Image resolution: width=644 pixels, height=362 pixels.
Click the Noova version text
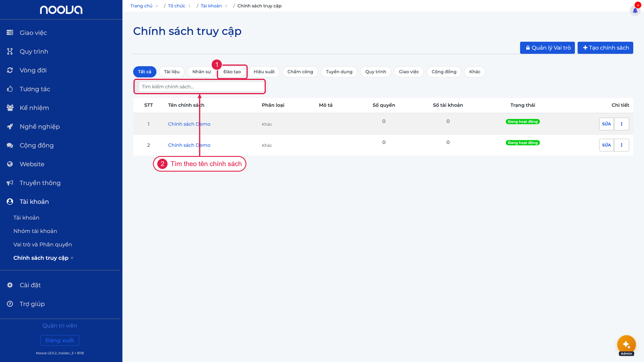point(60,353)
